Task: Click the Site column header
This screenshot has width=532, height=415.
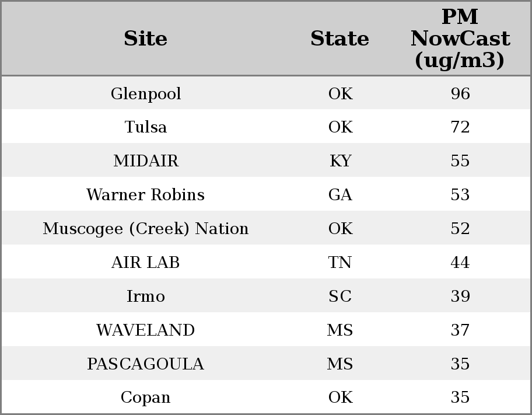Action: click(x=145, y=39)
